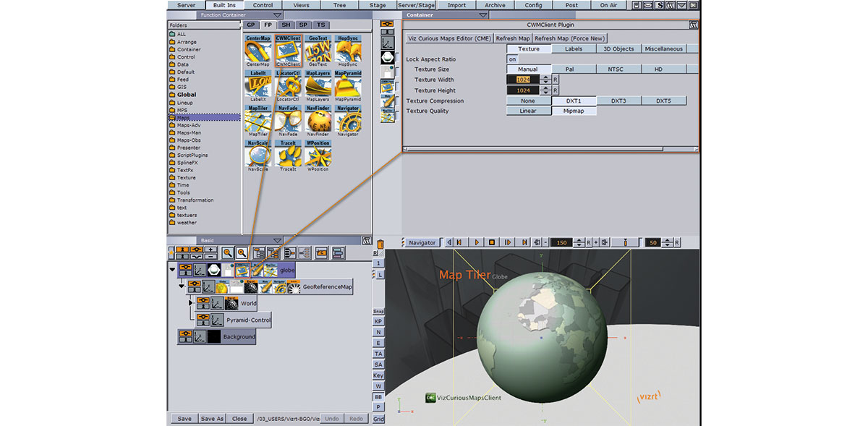The width and height of the screenshot is (868, 426).
Task: Open the Container panel dropdown arrow
Action: (x=484, y=14)
